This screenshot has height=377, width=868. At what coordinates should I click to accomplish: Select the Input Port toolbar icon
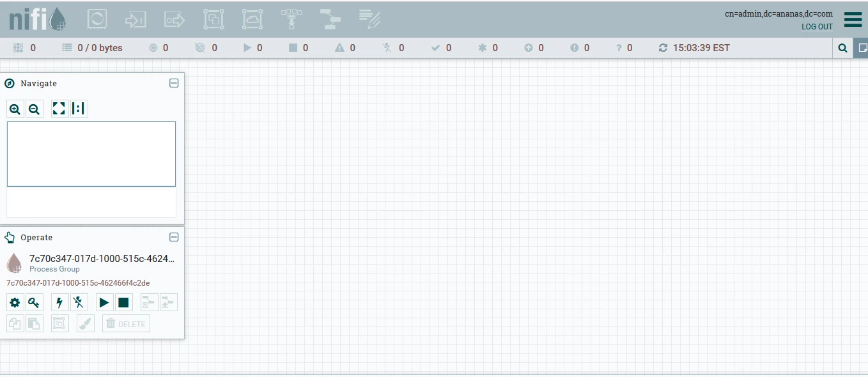coord(136,19)
